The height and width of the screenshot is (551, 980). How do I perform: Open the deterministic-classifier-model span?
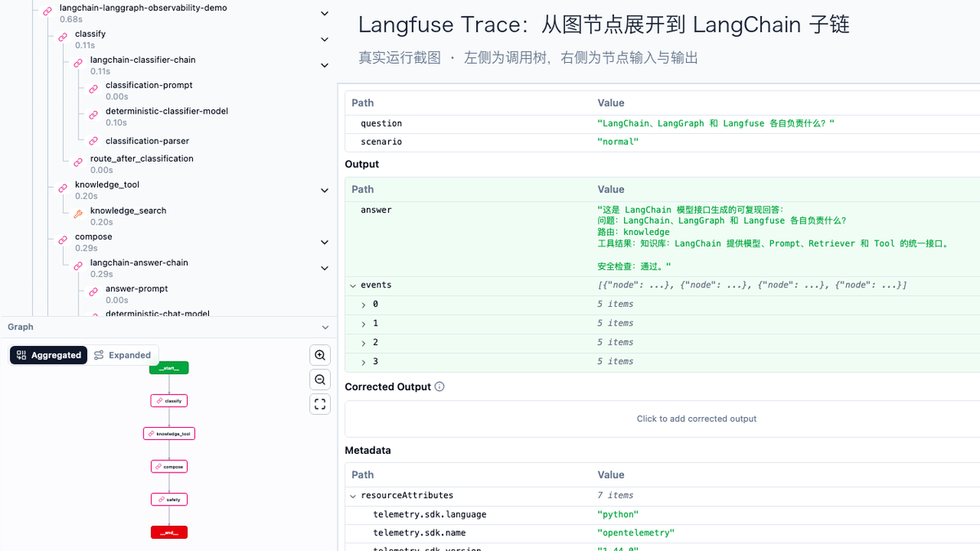pos(167,111)
